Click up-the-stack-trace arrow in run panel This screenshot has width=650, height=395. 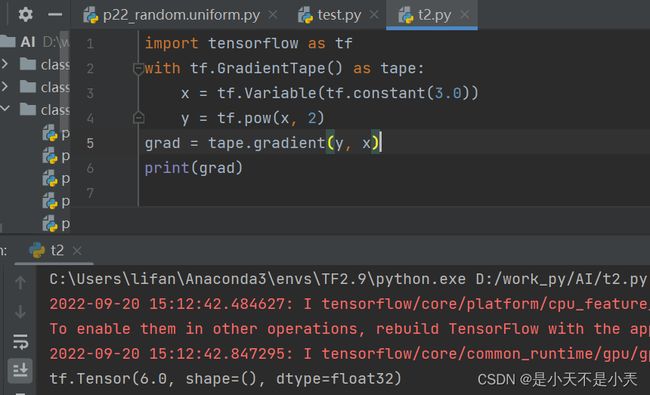[20, 283]
